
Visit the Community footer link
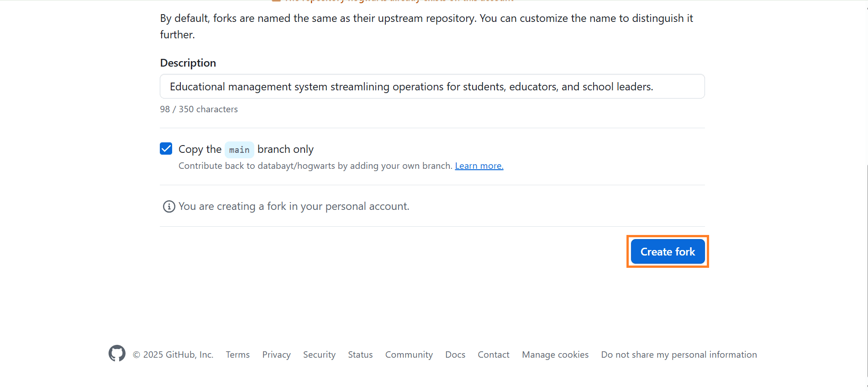coord(409,354)
